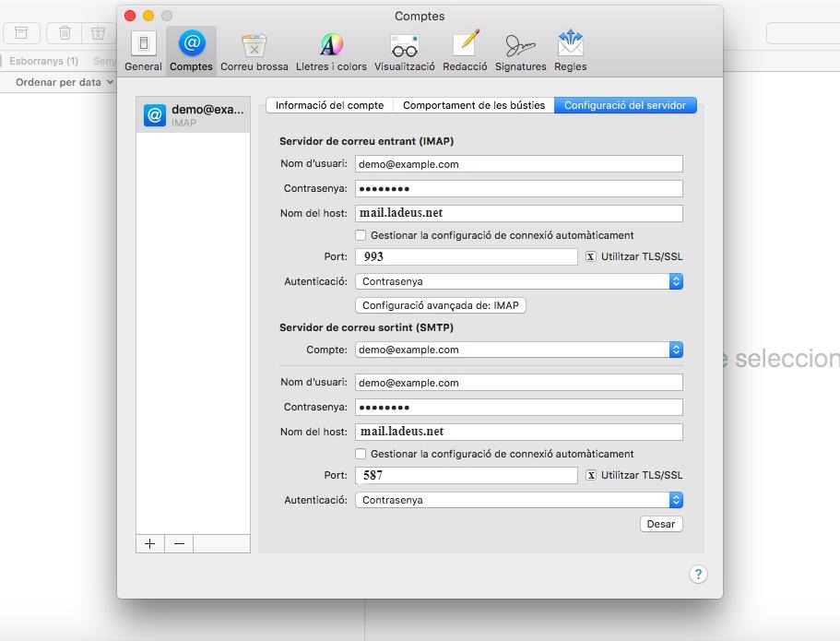Expand the SMTP Autenticació dropdown

coord(518,500)
